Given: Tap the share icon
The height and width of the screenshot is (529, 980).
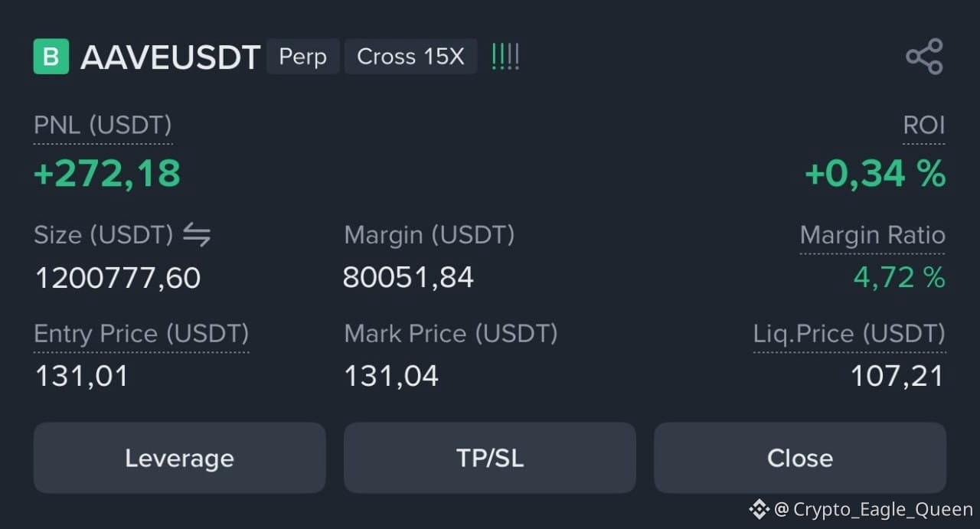Looking at the screenshot, I should point(924,57).
